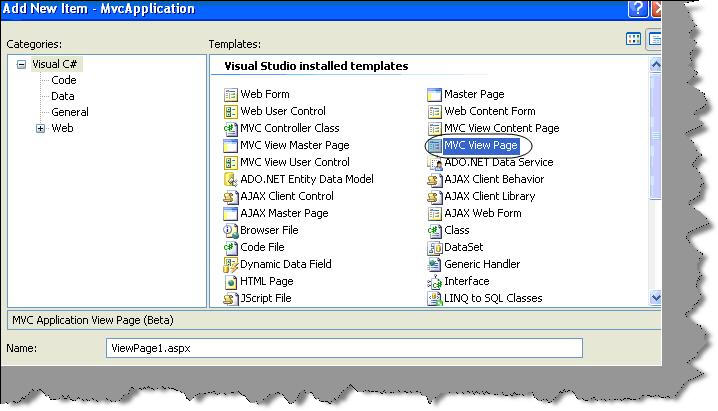Click the Dynamic Data Field icon
The image size is (718, 411).
tap(230, 265)
